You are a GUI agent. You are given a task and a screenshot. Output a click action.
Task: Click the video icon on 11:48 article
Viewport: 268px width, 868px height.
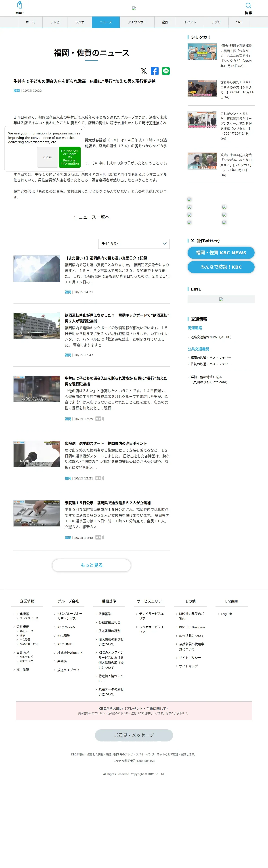(99, 538)
